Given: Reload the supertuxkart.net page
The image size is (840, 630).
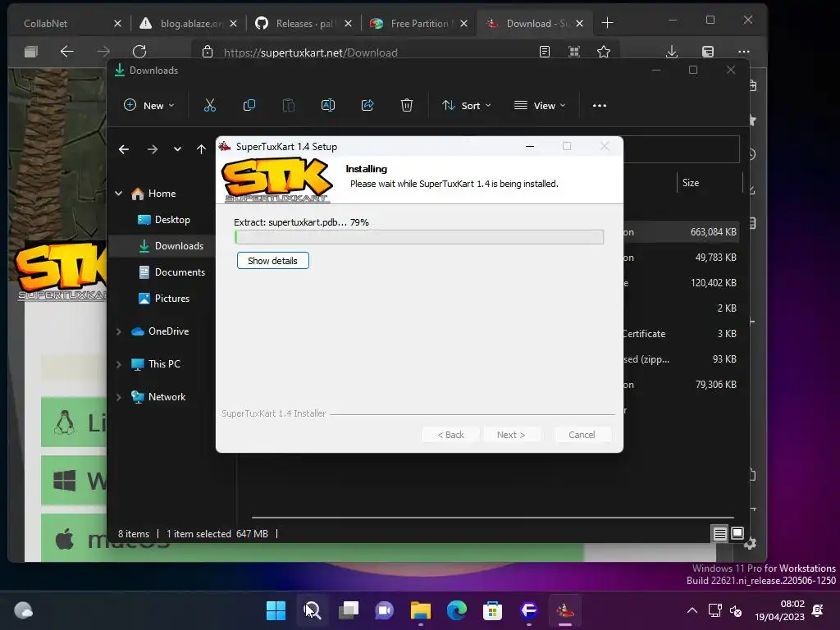Looking at the screenshot, I should 139,52.
